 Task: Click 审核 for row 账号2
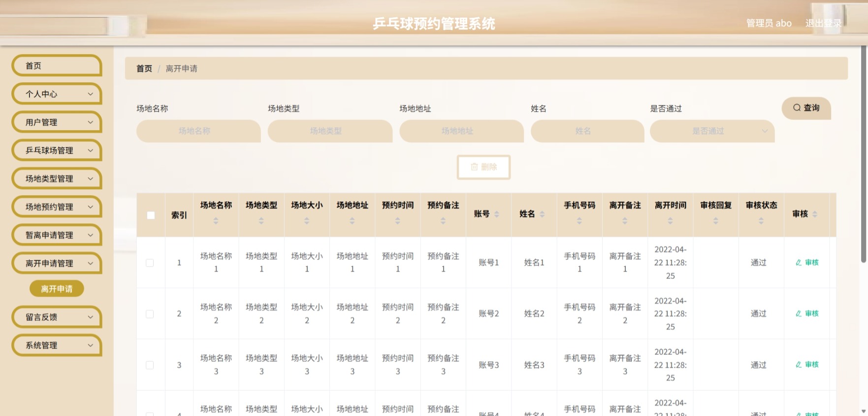coord(807,313)
